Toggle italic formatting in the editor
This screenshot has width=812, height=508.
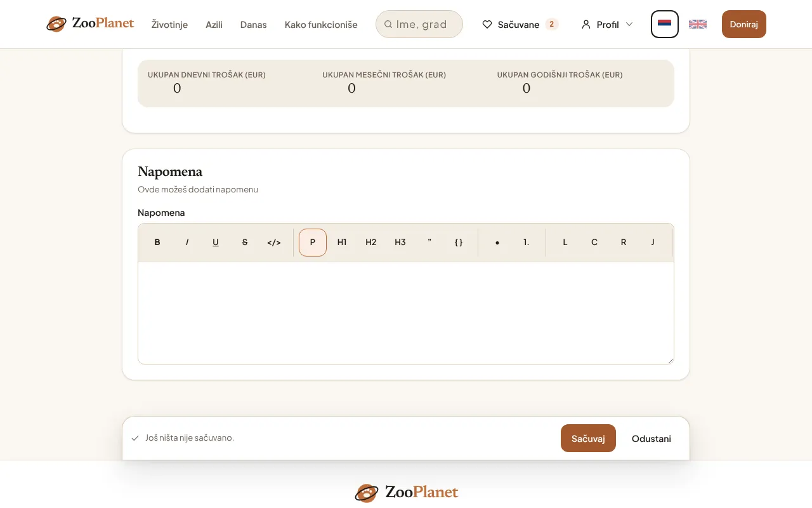[x=187, y=243]
